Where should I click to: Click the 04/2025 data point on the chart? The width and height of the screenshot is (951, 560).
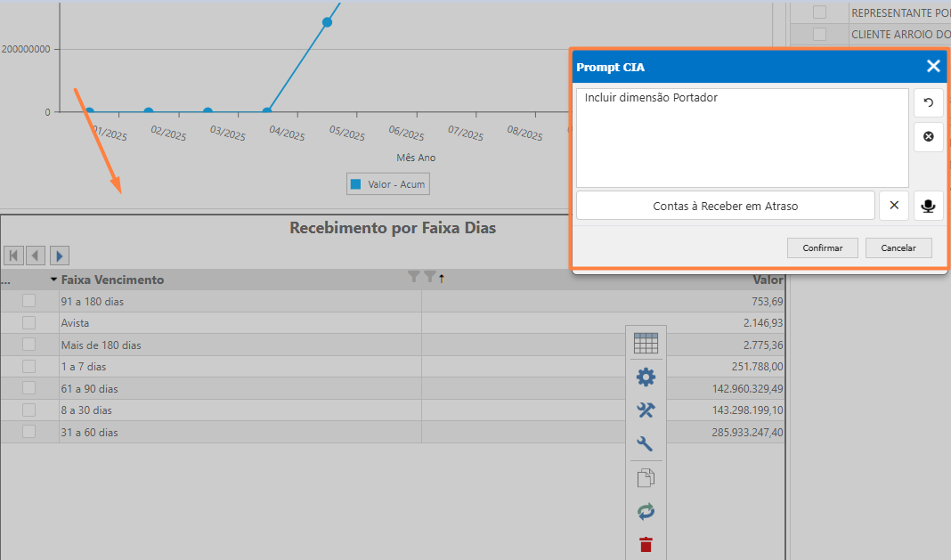267,111
